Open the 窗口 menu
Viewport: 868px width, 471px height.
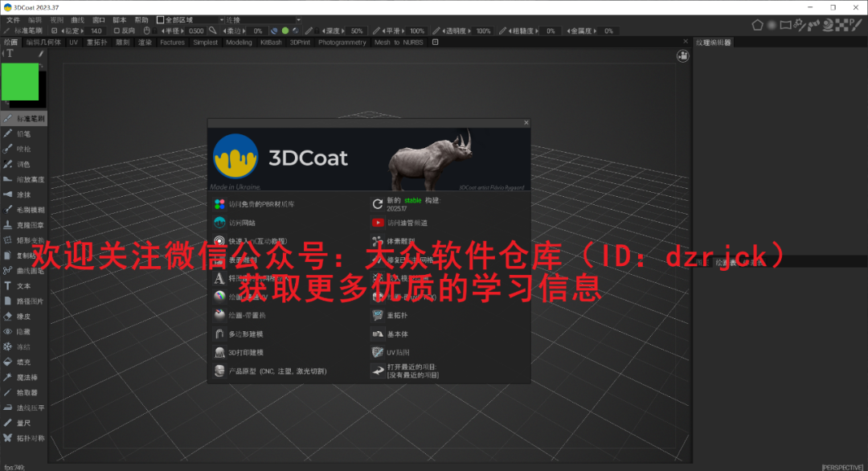(99, 20)
